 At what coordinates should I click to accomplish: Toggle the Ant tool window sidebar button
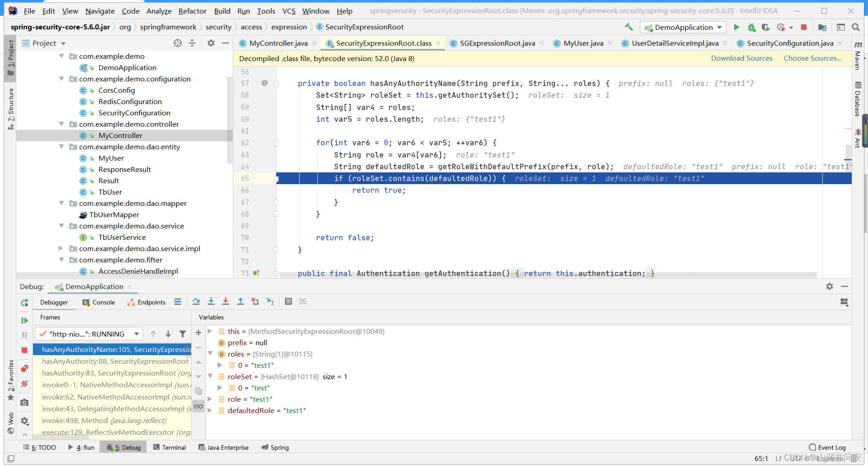pyautogui.click(x=858, y=138)
